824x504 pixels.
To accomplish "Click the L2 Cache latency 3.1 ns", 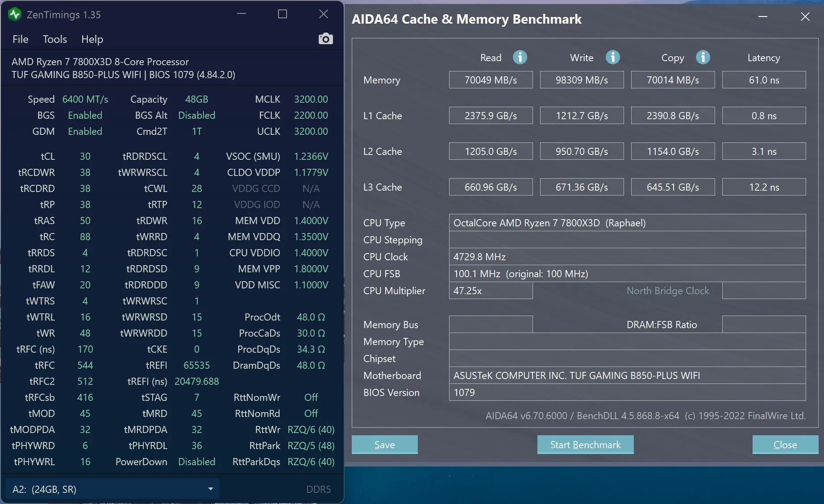I will 764,151.
